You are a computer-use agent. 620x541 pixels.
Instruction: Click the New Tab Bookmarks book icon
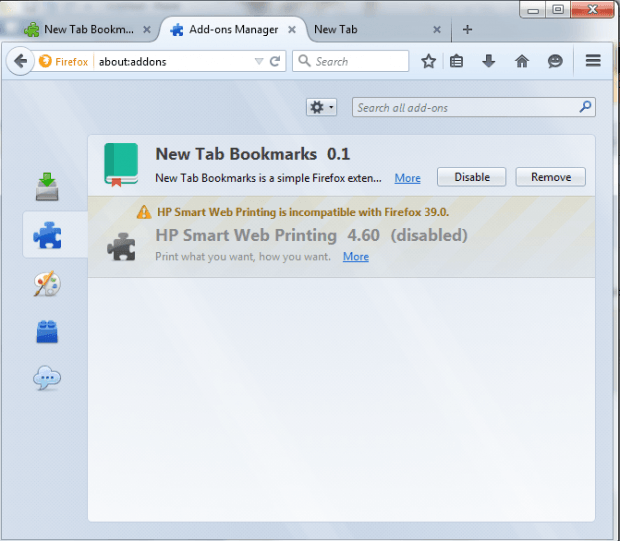coord(121,165)
